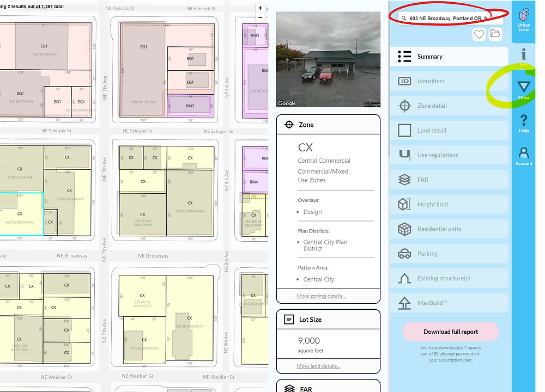This screenshot has width=545, height=392.
Task: Select the RM3 parcel near 7th Ave
Action: tap(190, 106)
